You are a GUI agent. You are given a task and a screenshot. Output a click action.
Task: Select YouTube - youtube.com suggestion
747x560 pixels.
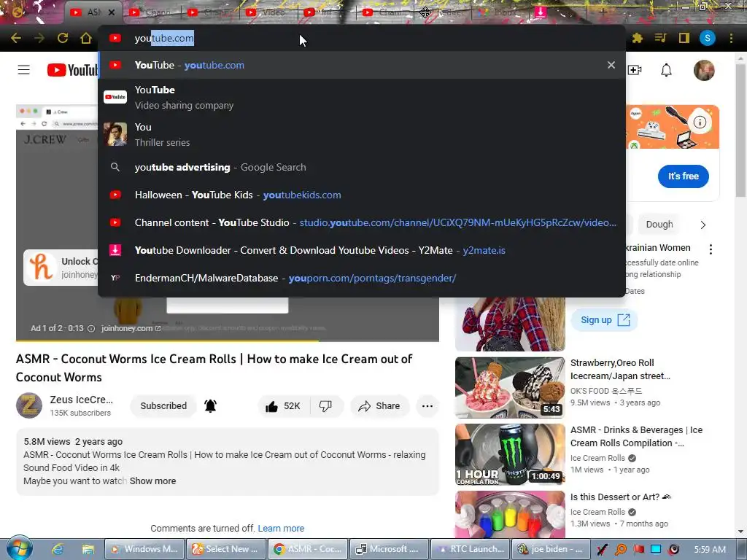(x=362, y=65)
